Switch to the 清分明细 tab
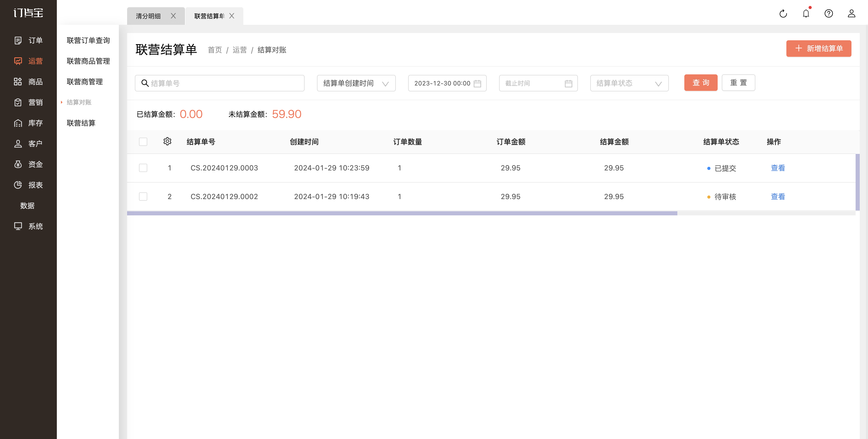Screen dimensions: 868x439 (148, 16)
